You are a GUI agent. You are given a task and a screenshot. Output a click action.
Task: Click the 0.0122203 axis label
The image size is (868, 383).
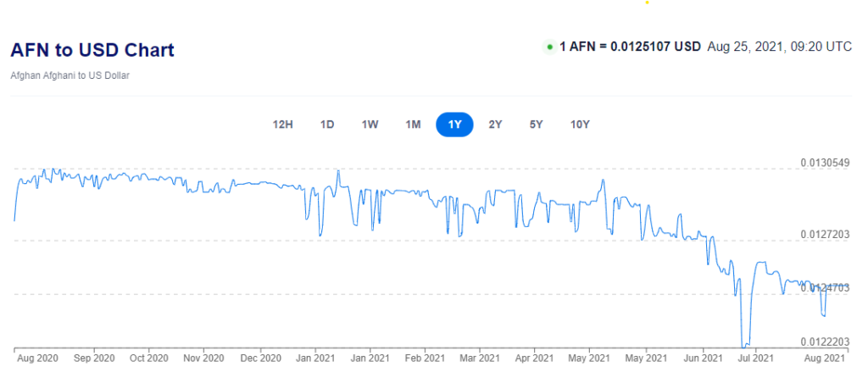[825, 342]
